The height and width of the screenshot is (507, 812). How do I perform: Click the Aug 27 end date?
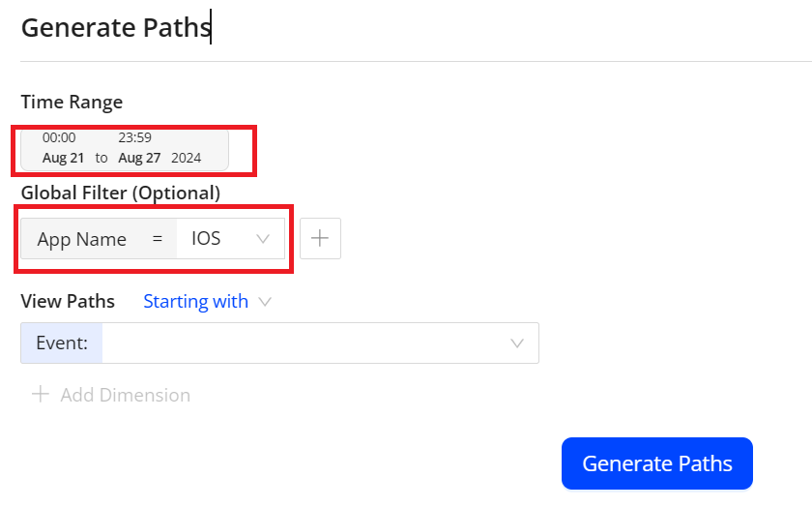click(x=139, y=158)
